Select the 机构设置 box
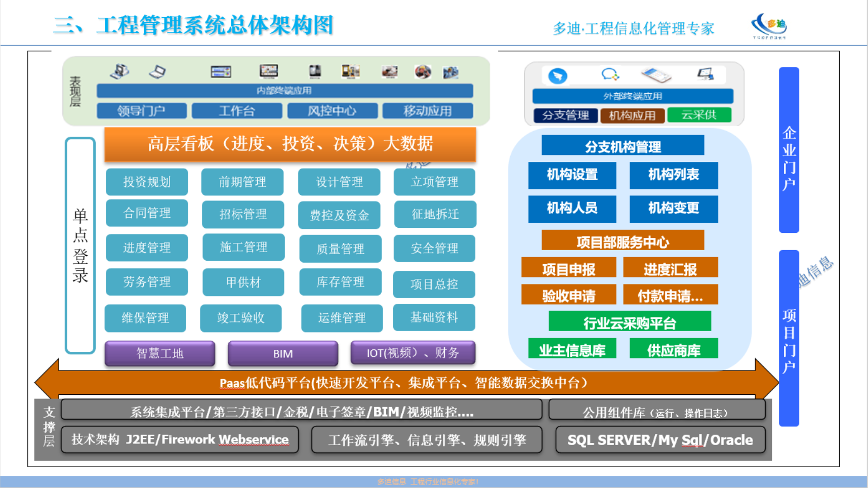 (572, 175)
